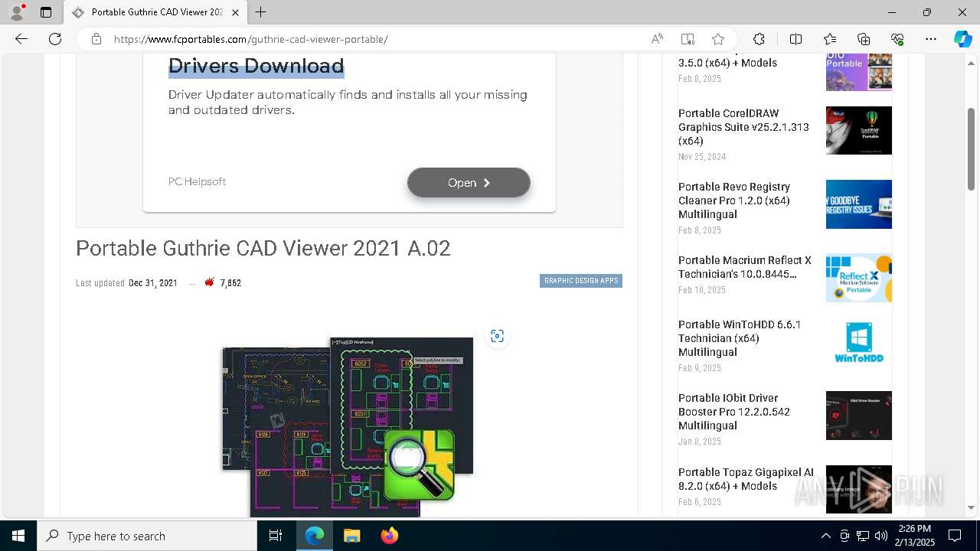Click the page vertical scrollbar thumb
Image resolution: width=980 pixels, height=551 pixels.
pos(972,149)
